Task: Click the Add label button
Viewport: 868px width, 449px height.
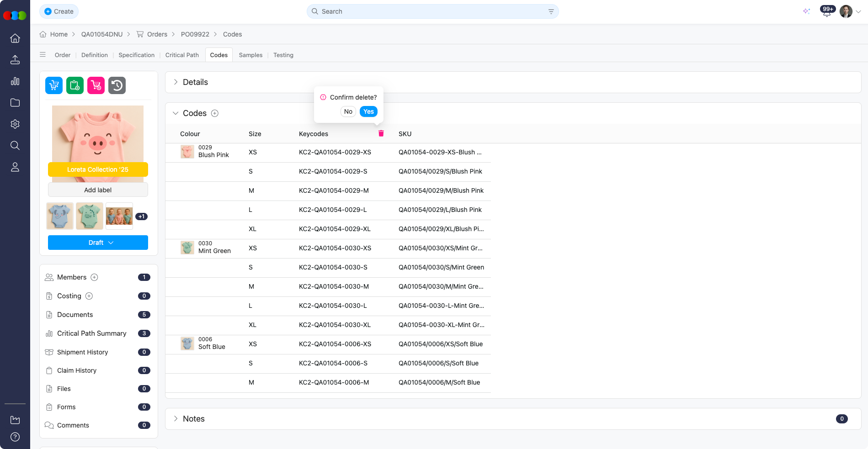Action: coord(98,190)
